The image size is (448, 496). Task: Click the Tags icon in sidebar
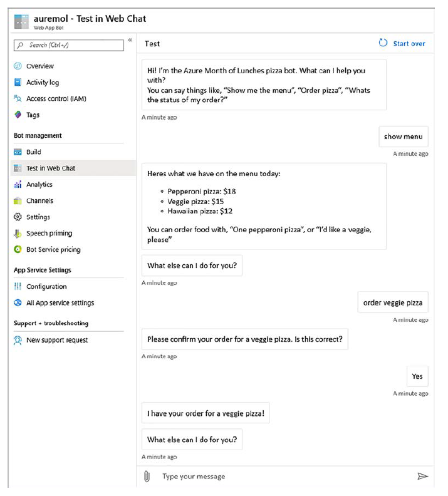point(18,115)
